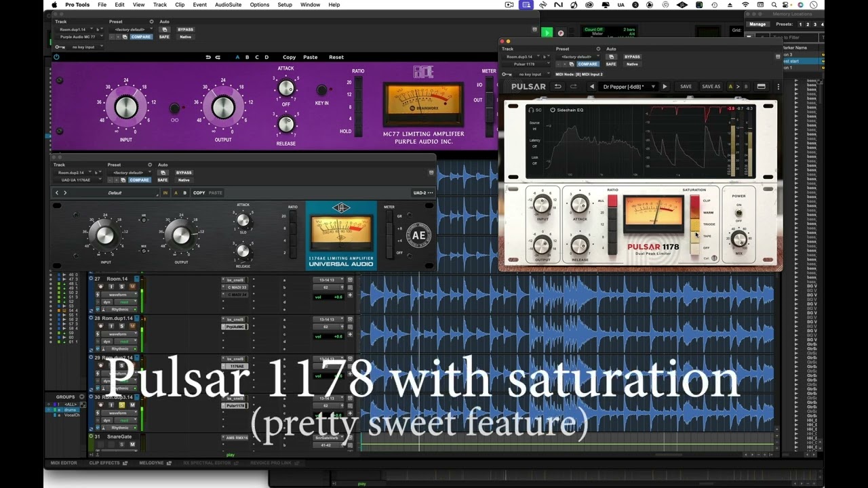Screen dimensions: 868x488
Task: Open Room.14 track waveform view selector
Action: (119, 295)
